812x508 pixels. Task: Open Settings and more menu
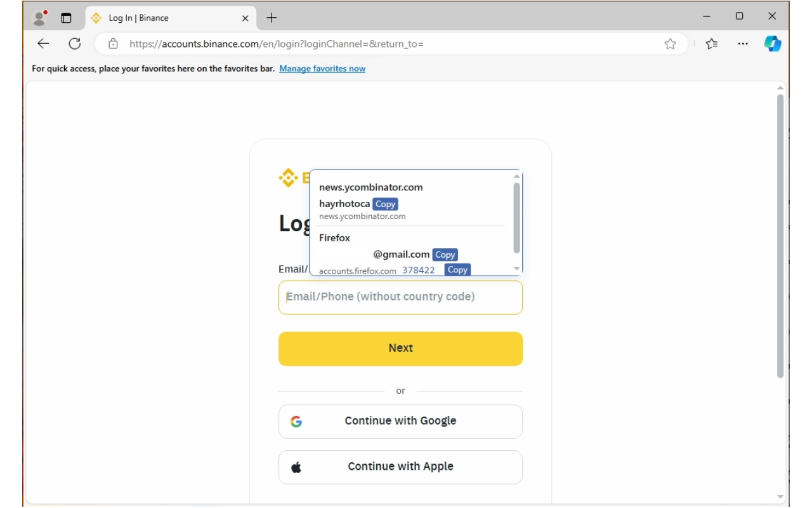pyautogui.click(x=743, y=44)
